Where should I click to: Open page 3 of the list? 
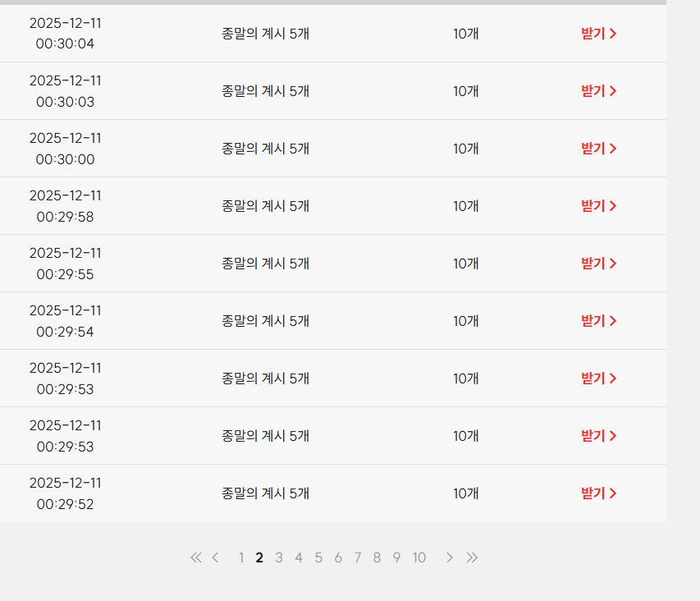(x=279, y=557)
